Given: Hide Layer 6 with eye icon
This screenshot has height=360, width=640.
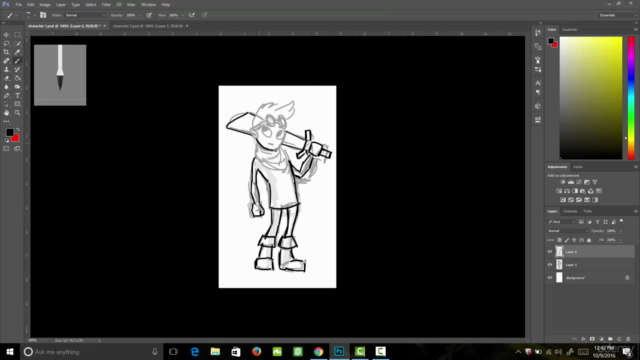Looking at the screenshot, I should click(549, 252).
